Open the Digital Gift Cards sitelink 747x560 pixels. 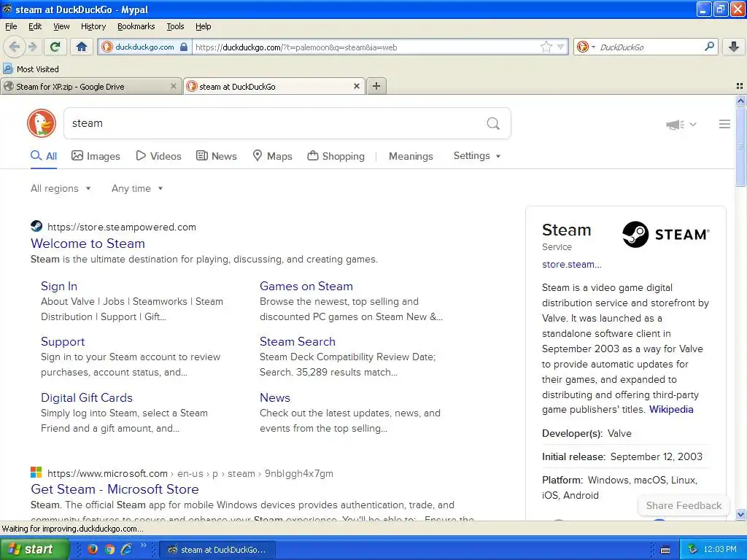tap(87, 397)
